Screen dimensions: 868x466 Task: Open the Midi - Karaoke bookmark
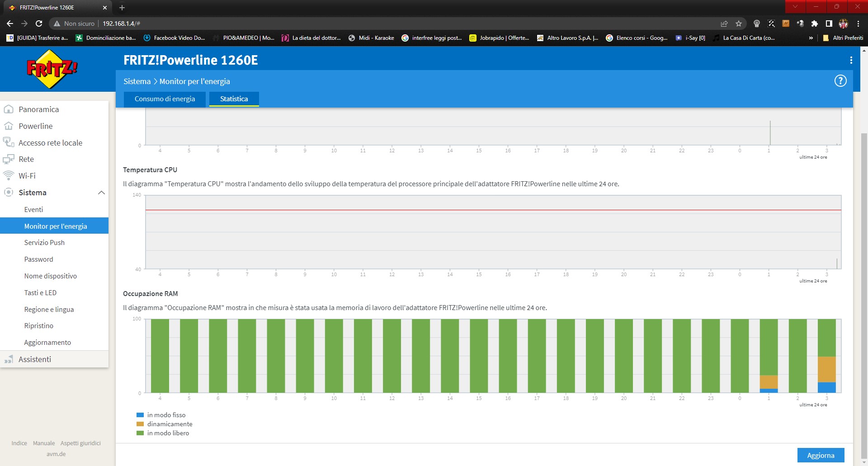click(371, 38)
